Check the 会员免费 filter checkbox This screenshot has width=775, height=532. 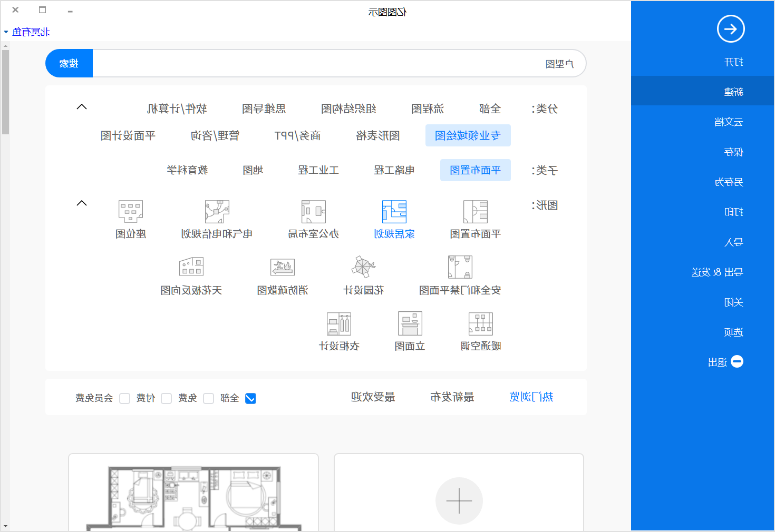tap(125, 399)
